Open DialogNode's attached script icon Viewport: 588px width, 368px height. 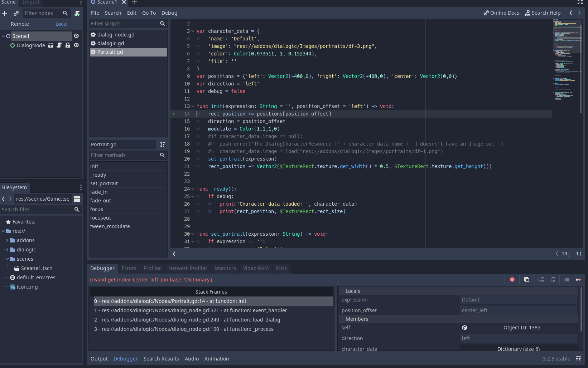(59, 45)
